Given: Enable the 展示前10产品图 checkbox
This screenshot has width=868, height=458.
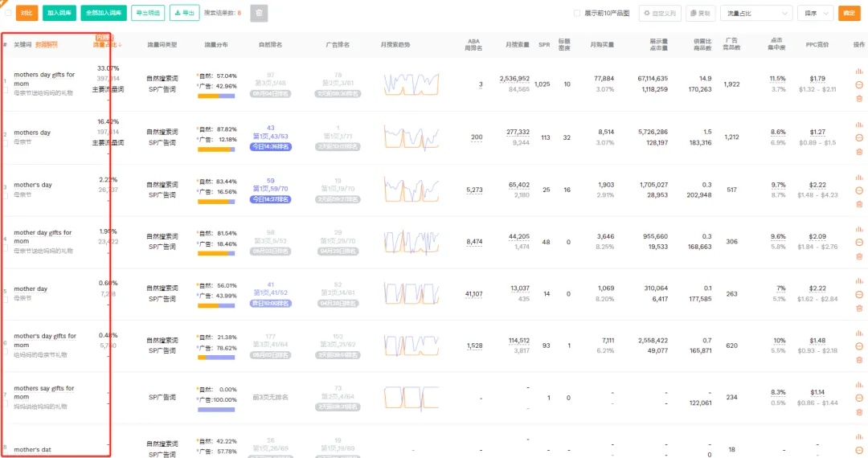Looking at the screenshot, I should click(577, 14).
